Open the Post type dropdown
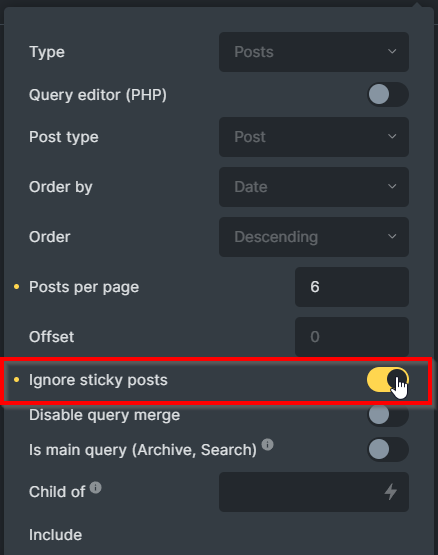Image resolution: width=438 pixels, height=555 pixels. coord(314,137)
